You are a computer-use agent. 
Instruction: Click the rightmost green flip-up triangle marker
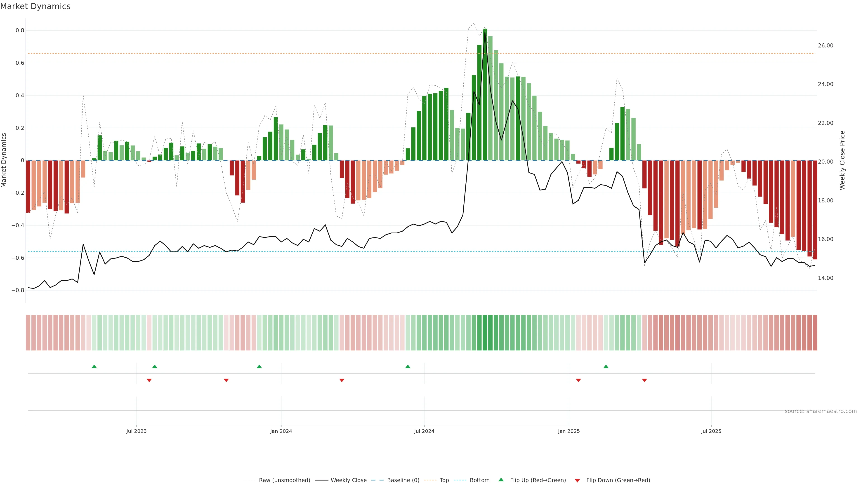[x=606, y=366]
